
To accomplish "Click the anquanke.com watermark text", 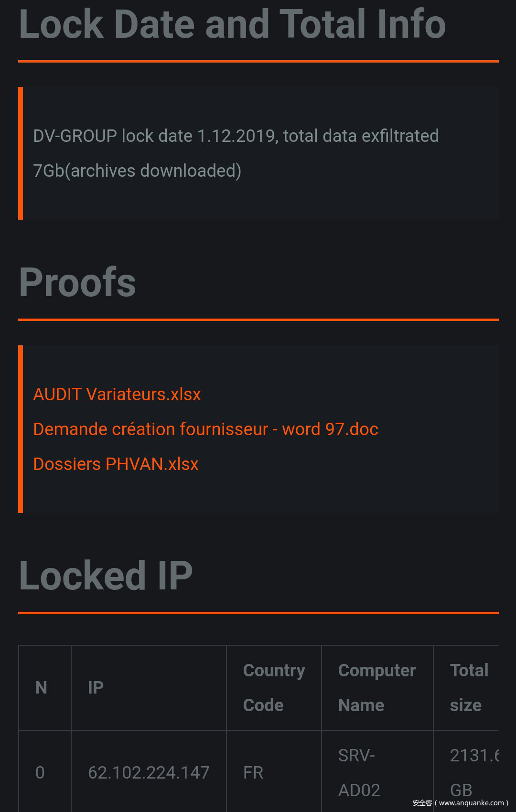I will 461,803.
